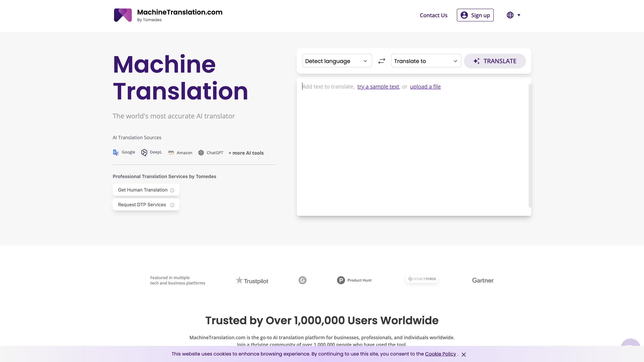Image resolution: width=644 pixels, height=362 pixels.
Task: Open the Translate to dropdown
Action: (426, 61)
